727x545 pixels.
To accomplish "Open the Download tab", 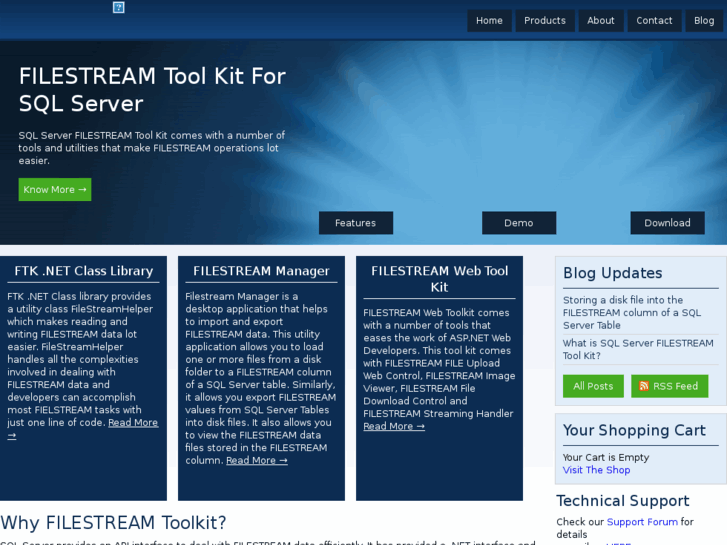I will click(667, 223).
